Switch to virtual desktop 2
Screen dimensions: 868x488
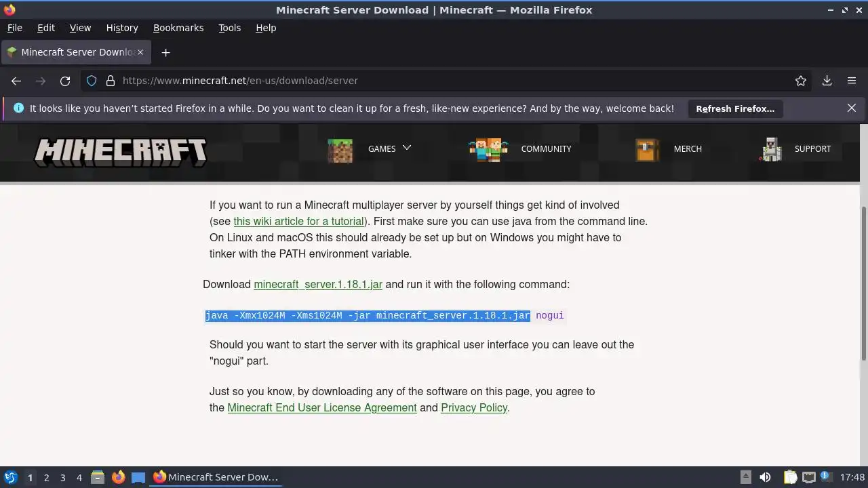click(x=46, y=477)
